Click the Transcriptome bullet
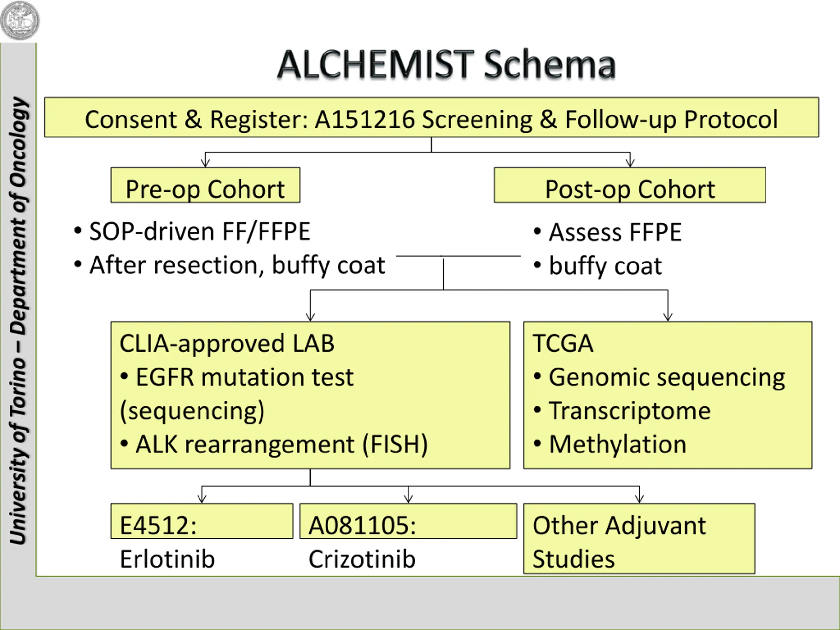Viewport: 840px width, 630px height. [x=622, y=411]
